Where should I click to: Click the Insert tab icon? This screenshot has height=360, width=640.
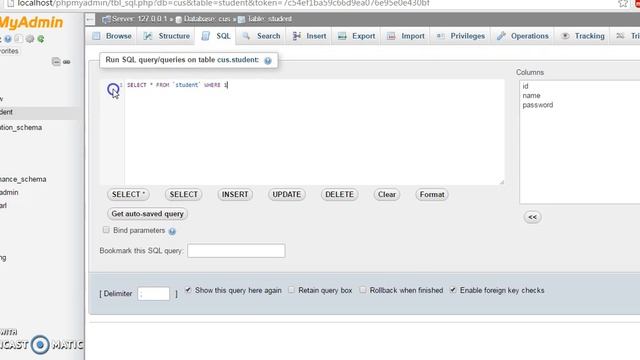[x=296, y=36]
